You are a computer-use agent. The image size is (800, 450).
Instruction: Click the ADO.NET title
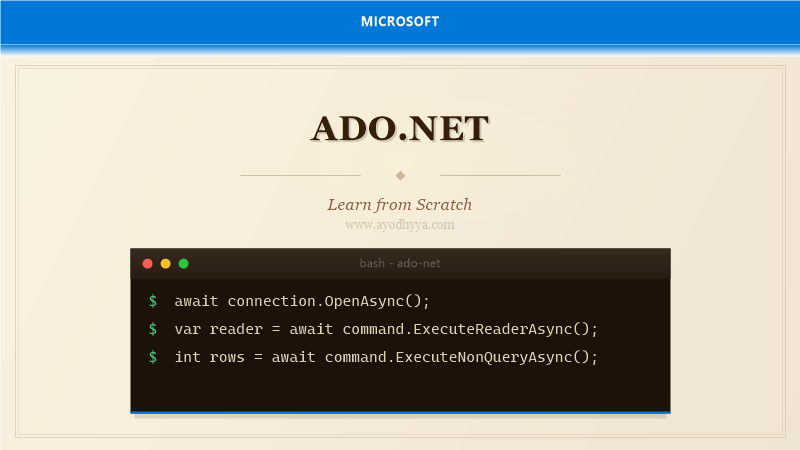click(400, 129)
